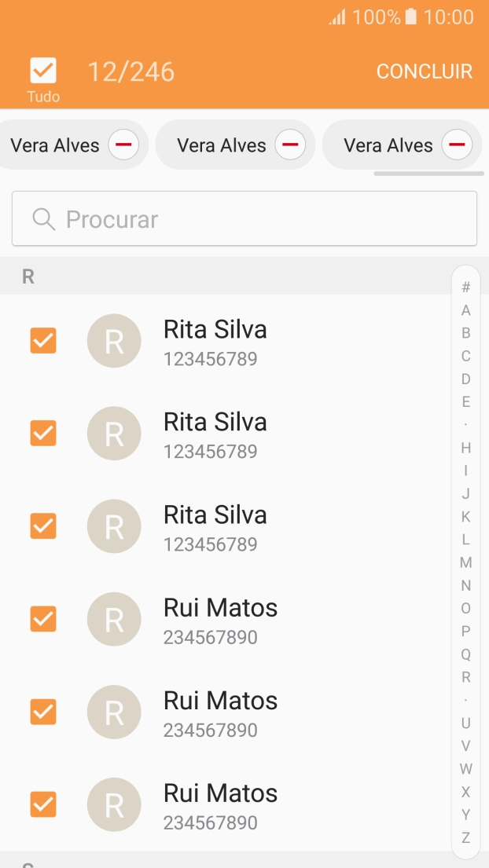The height and width of the screenshot is (868, 489).
Task: Uncheck the last Rui Matos entry
Action: coord(42,804)
